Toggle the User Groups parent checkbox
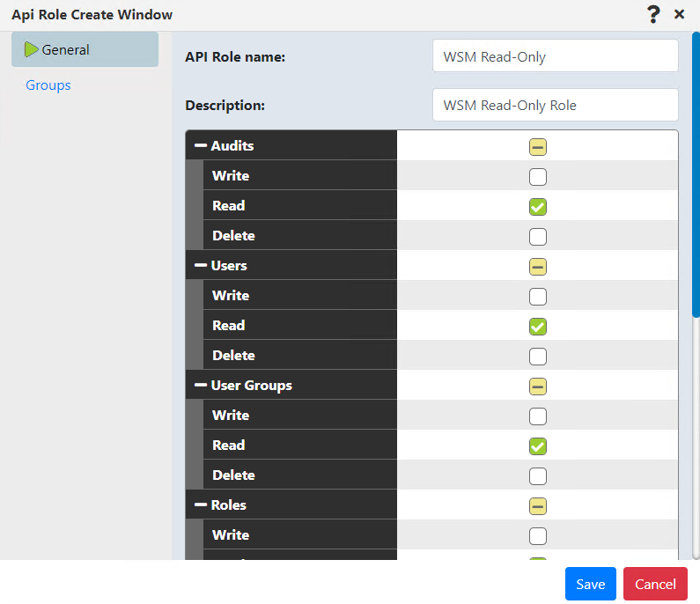The height and width of the screenshot is (604, 700). pyautogui.click(x=537, y=387)
